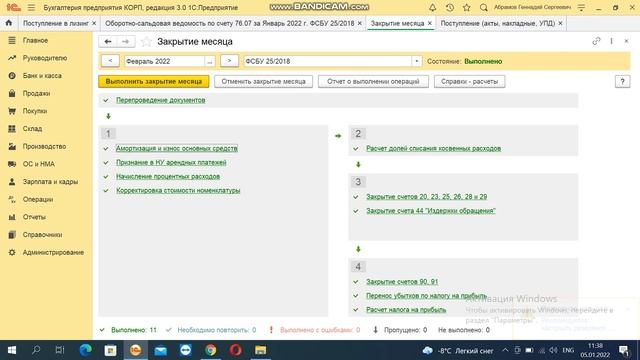Click the Выполнено: 11 status text
640x360 pixels.
pyautogui.click(x=133, y=330)
